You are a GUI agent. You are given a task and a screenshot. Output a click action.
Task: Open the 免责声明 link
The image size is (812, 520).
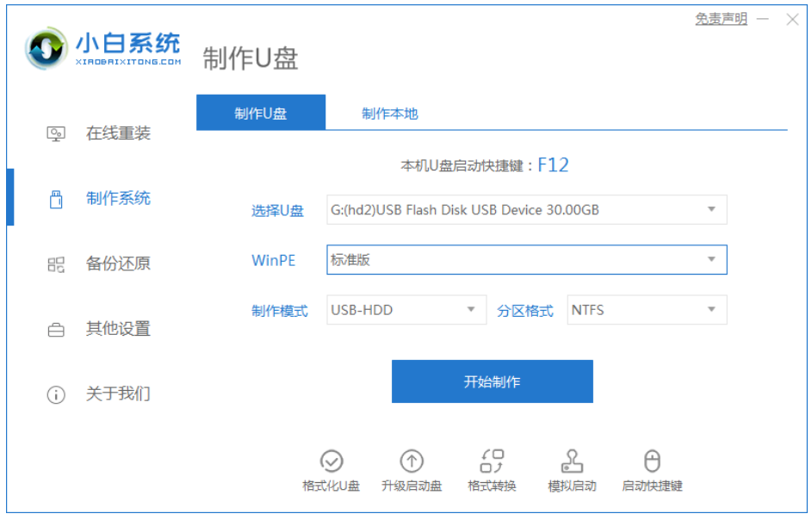click(721, 19)
